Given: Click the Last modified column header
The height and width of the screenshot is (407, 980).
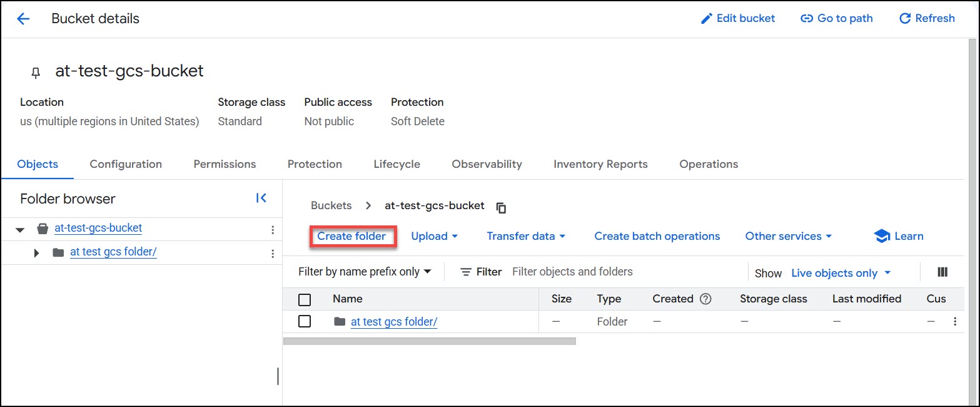Looking at the screenshot, I should point(867,299).
